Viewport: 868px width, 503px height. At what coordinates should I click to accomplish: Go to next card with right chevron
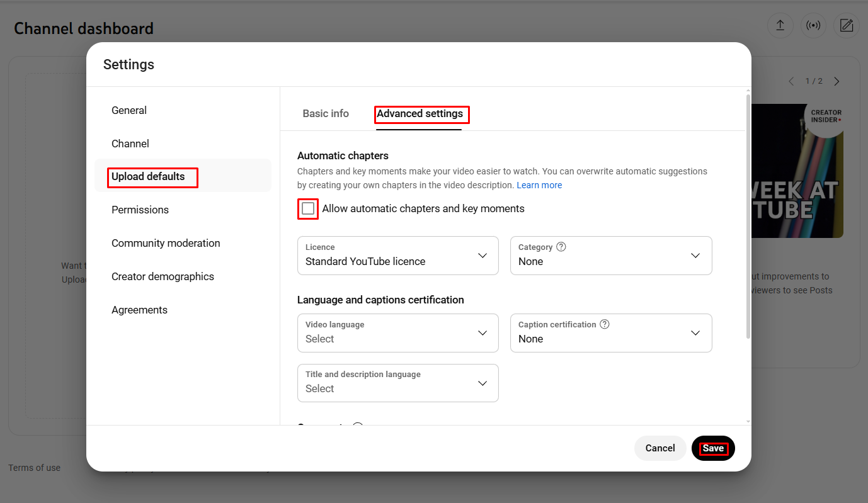[x=837, y=81]
